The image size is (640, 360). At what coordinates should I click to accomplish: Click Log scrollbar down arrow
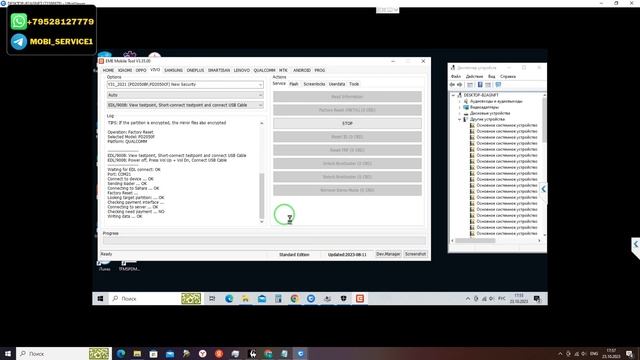tap(262, 222)
